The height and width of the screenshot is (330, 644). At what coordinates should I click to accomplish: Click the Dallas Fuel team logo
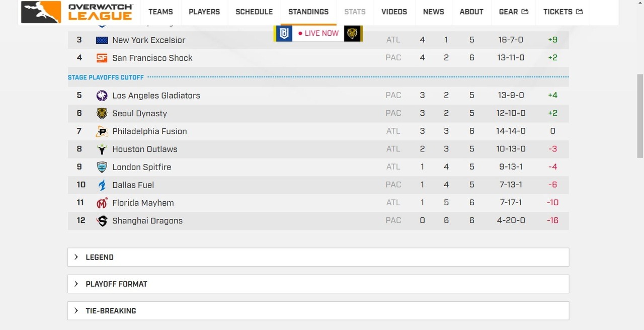[102, 185]
